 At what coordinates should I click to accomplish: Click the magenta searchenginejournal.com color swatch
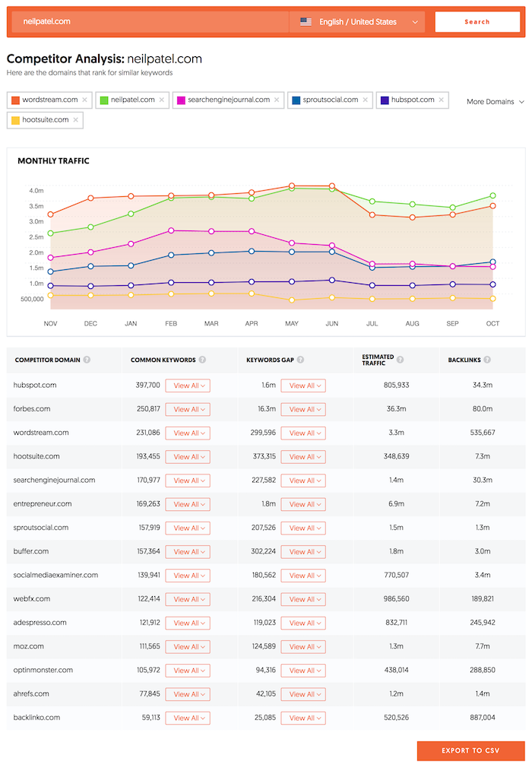181,100
